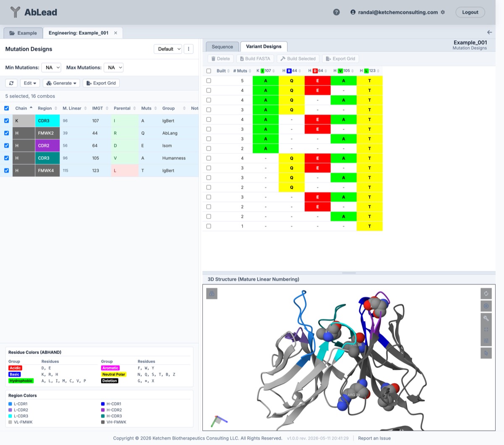Viewport: 504px width, 445px height.
Task: Select the pointer selection mode in 3D viewer
Action: pos(486,353)
